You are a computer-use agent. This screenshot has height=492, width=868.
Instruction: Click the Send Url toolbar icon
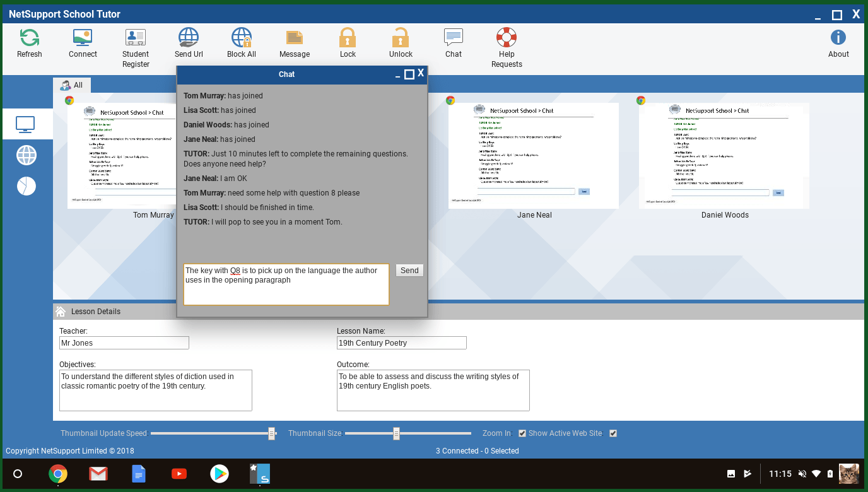(189, 38)
